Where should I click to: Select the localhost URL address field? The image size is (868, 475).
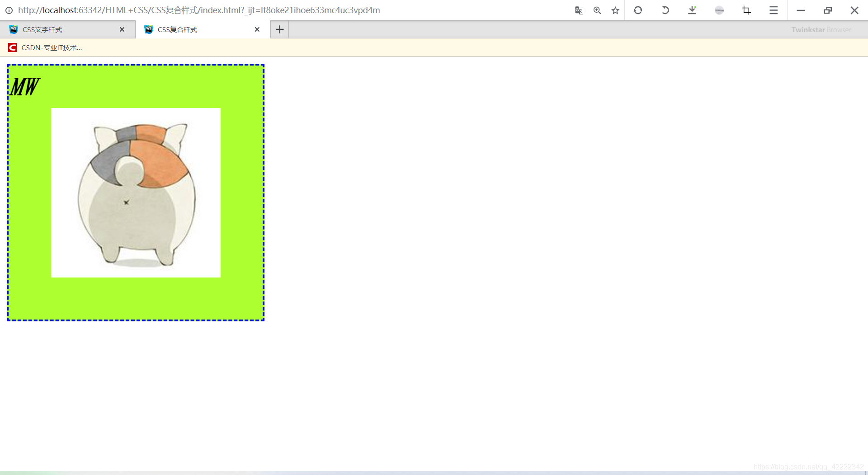[x=199, y=10]
